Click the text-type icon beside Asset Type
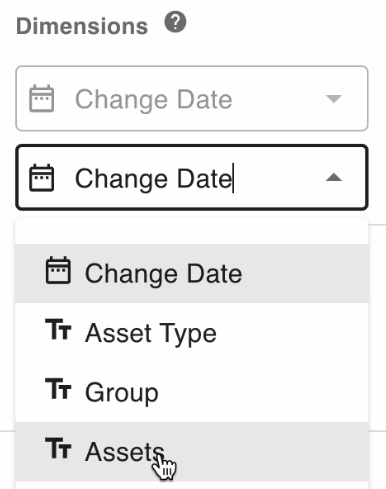The height and width of the screenshot is (489, 386). pos(58,329)
